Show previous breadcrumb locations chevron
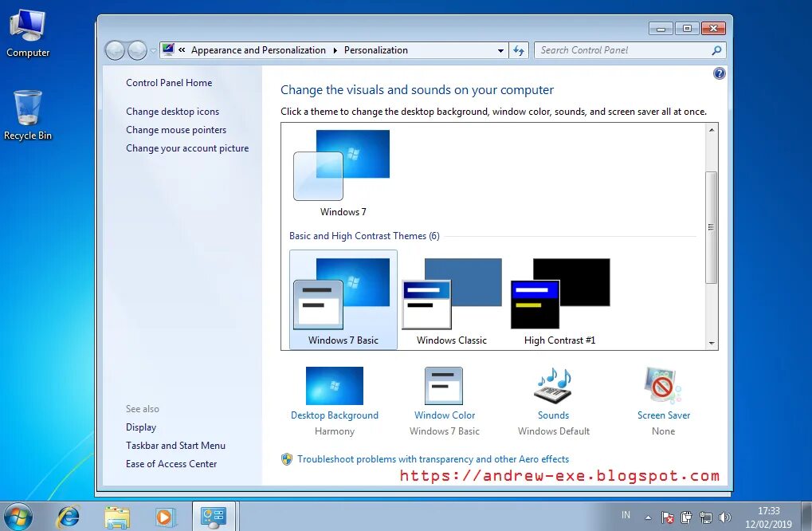The image size is (812, 531). (182, 50)
